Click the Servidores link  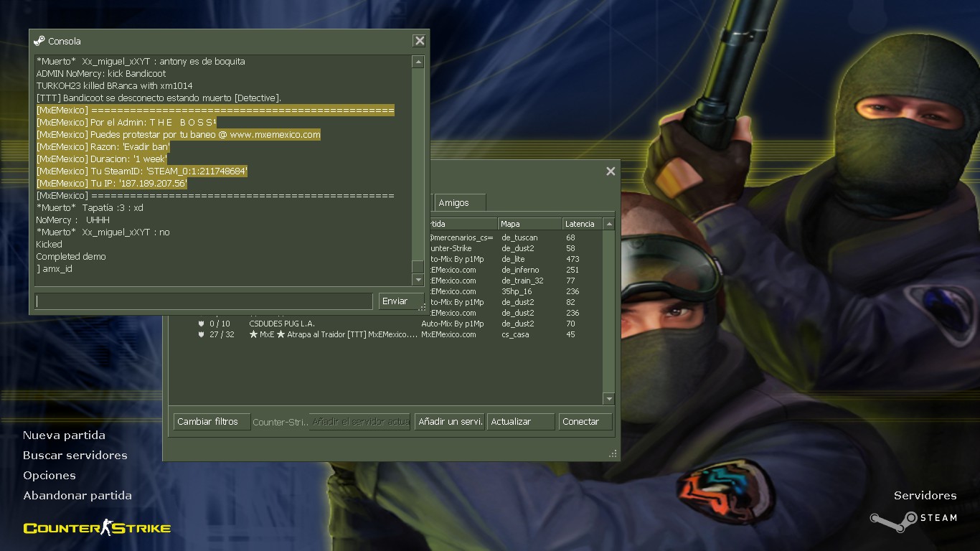[x=925, y=496]
